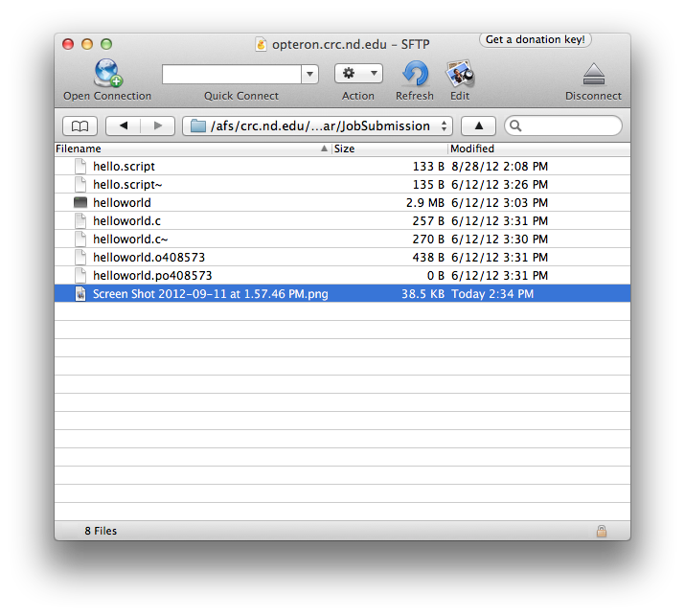Select the helloworld.c file
The height and width of the screenshot is (616, 685).
[126, 221]
